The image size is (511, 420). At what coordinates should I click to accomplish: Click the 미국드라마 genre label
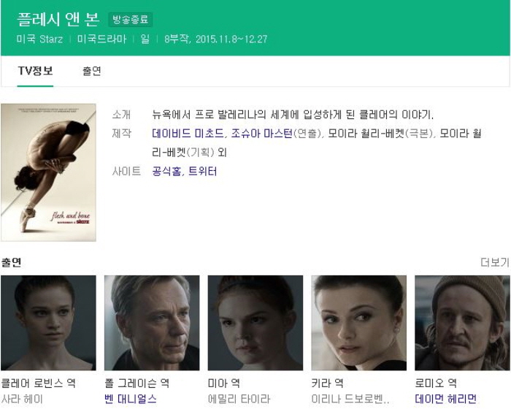click(x=101, y=39)
